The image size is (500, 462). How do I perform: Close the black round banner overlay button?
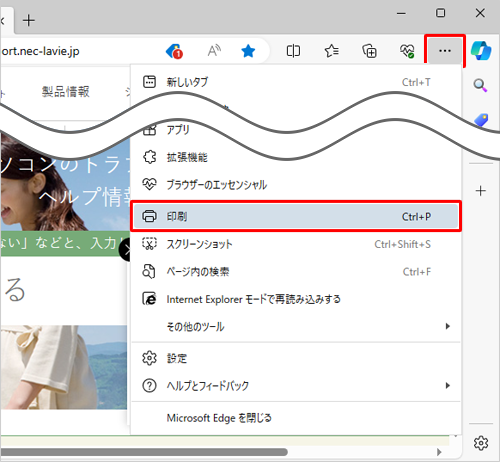[125, 250]
